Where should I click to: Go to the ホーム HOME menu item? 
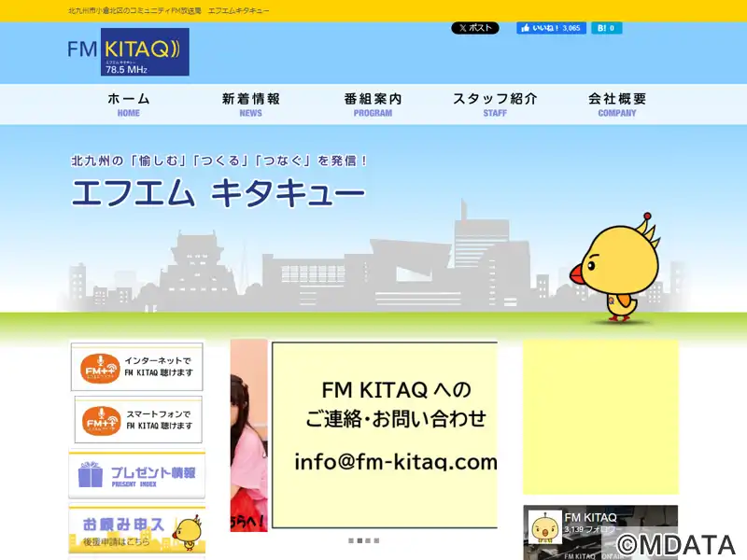point(129,105)
